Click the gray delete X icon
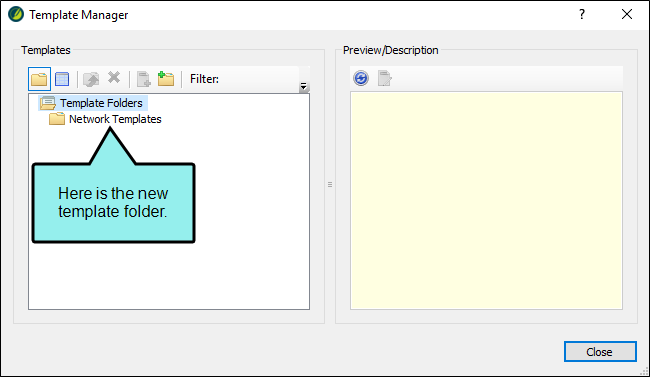 tap(114, 78)
